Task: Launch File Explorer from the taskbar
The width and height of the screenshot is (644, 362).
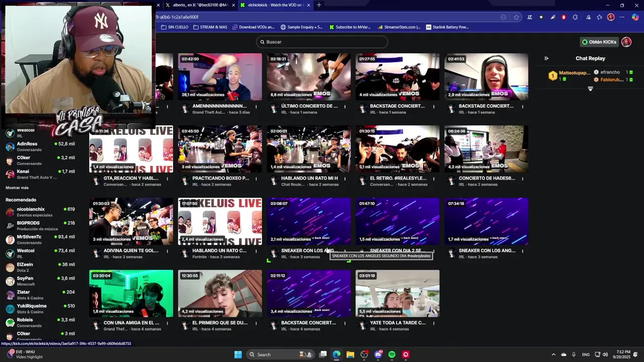Action: tap(350, 354)
